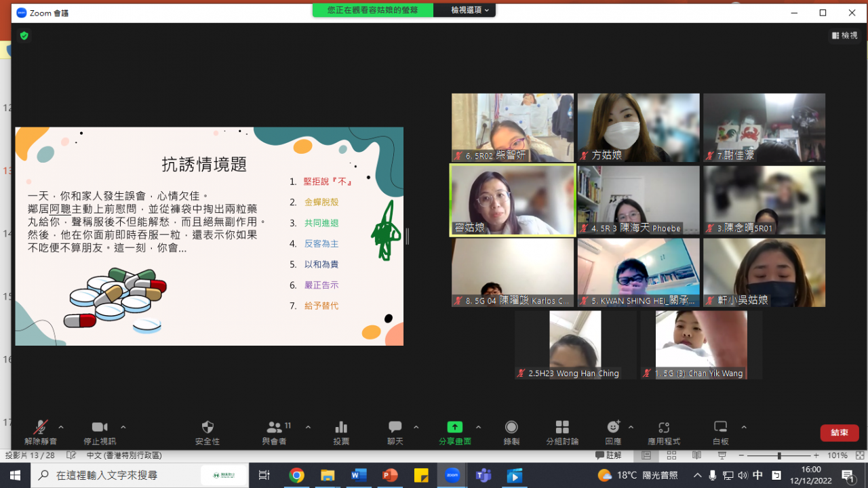Select 容姑娘's highlighted video tile
Image resolution: width=868 pixels, height=488 pixels.
pyautogui.click(x=513, y=200)
